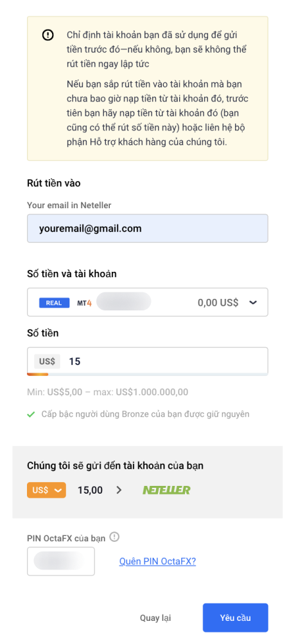Click the Neteller email input field
This screenshot has height=644, width=296.
[148, 228]
